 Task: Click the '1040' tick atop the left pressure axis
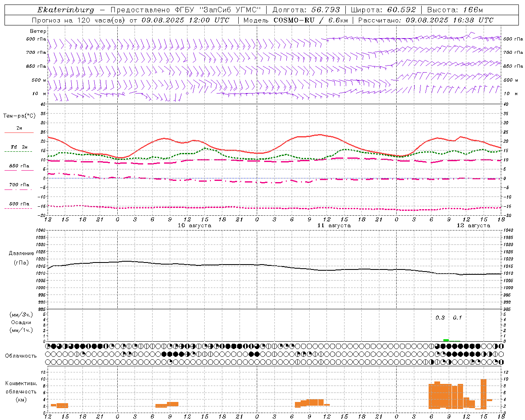[41, 231]
